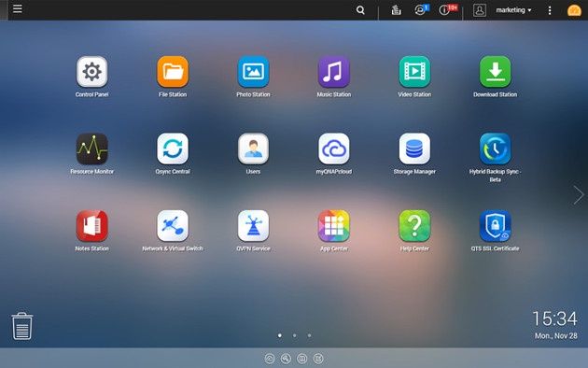The height and width of the screenshot is (368, 588).
Task: Open background tasks icon in top bar
Action: click(396, 9)
